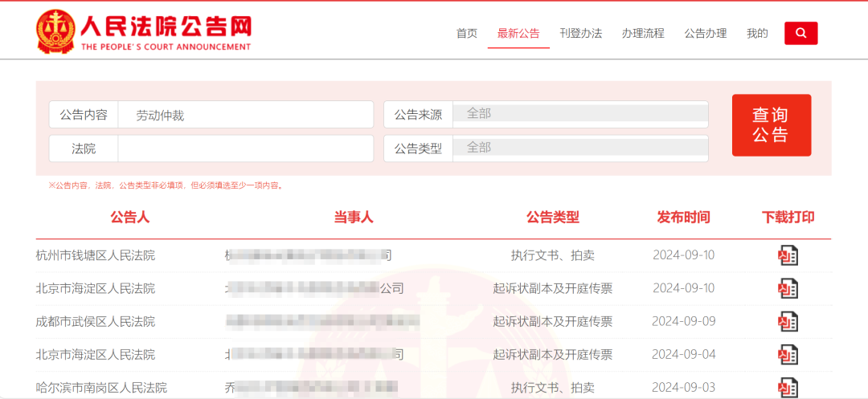868x399 pixels.
Task: Click the 公告人 column header
Action: click(130, 218)
